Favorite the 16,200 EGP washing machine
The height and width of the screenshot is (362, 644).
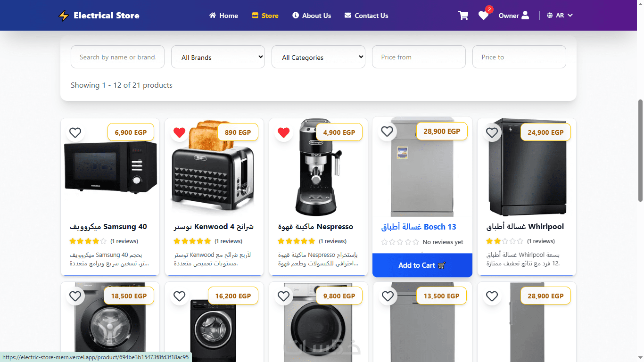pyautogui.click(x=179, y=296)
